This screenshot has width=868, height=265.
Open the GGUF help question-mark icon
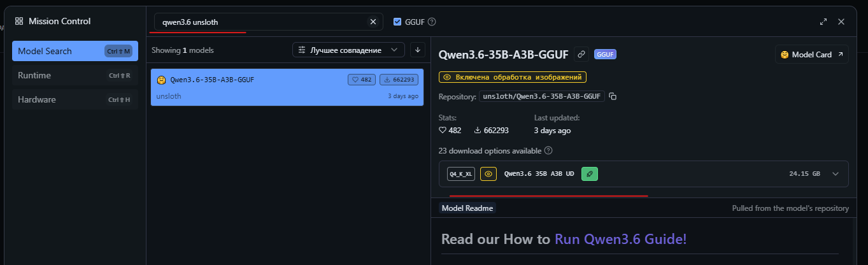[432, 22]
